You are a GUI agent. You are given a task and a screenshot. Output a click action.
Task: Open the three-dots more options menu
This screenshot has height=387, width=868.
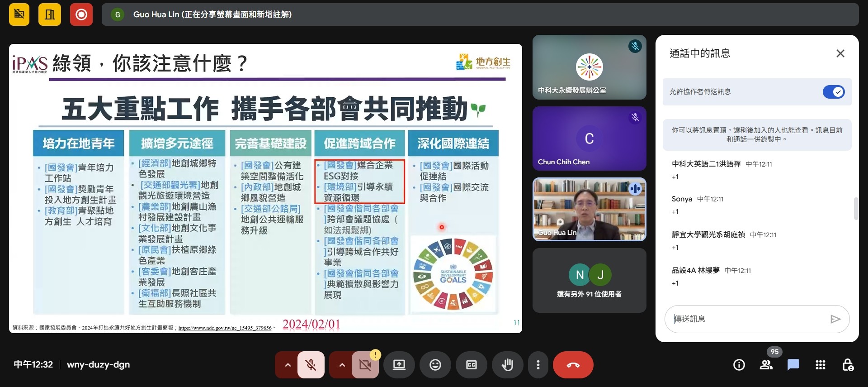[538, 365]
